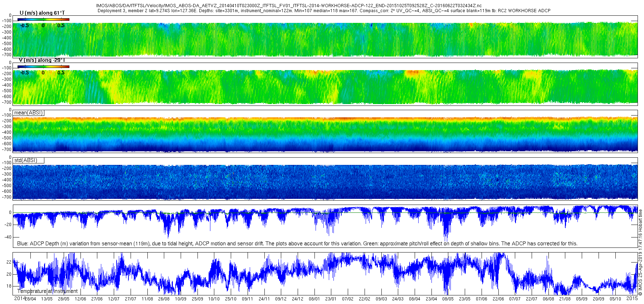The image size is (644, 304).
Task: Click the 24/11 date tick label
Action: coord(264,299)
